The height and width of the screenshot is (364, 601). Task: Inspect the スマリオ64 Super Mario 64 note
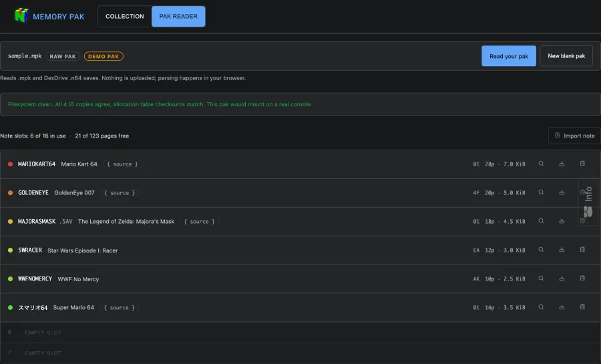(x=541, y=307)
